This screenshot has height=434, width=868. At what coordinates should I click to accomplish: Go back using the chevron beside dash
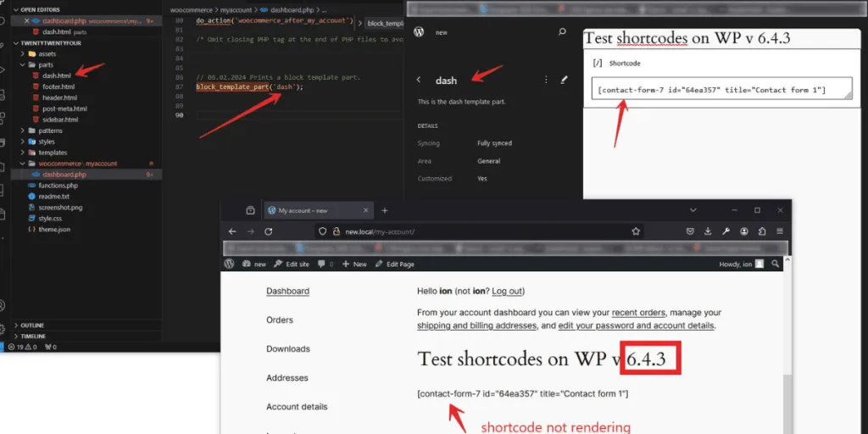pos(419,81)
